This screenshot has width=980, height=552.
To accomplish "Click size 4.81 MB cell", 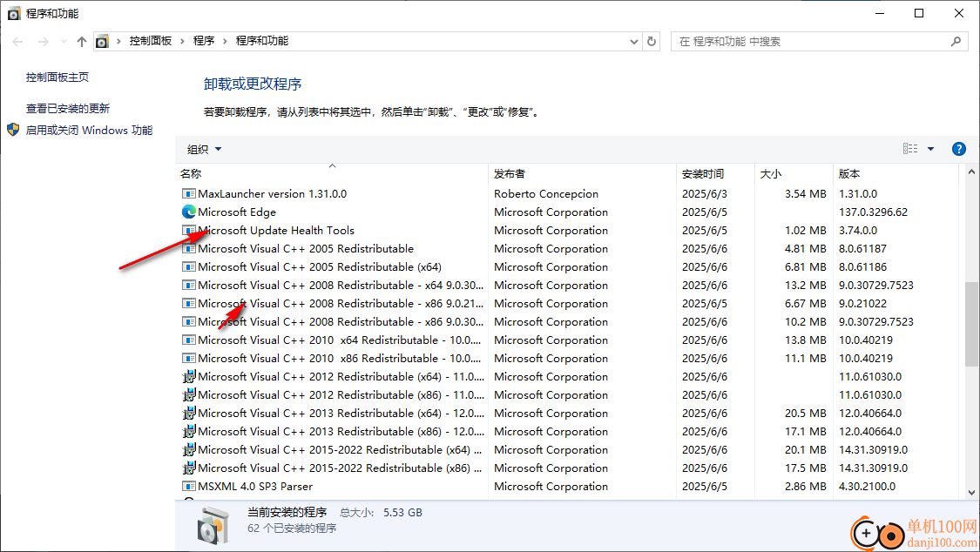I will (x=806, y=248).
